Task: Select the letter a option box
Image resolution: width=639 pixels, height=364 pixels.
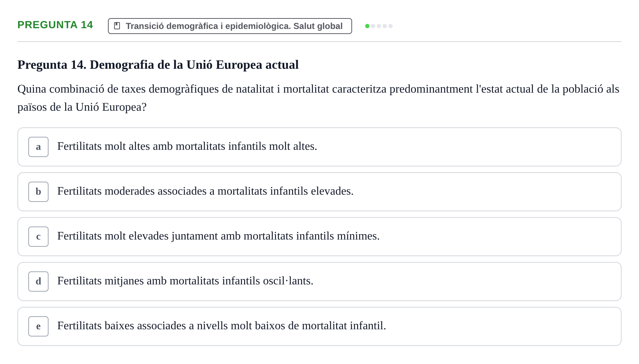Action: [38, 147]
